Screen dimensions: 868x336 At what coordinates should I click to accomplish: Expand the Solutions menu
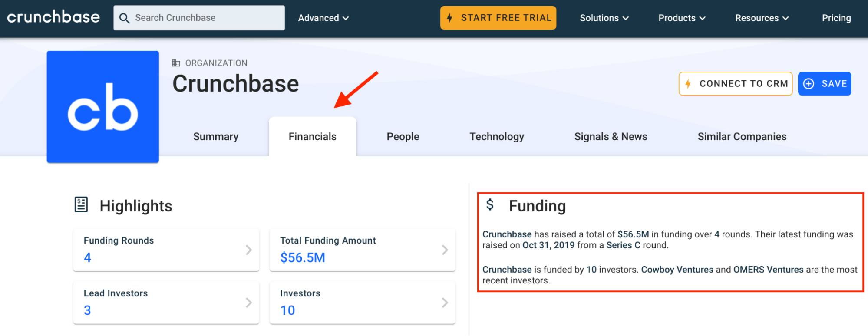[604, 18]
